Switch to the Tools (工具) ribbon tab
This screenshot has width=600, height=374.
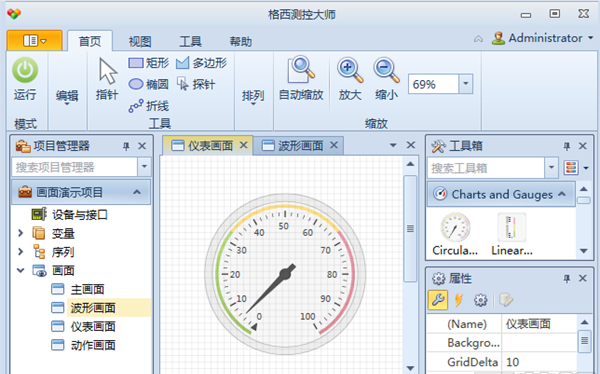point(190,41)
